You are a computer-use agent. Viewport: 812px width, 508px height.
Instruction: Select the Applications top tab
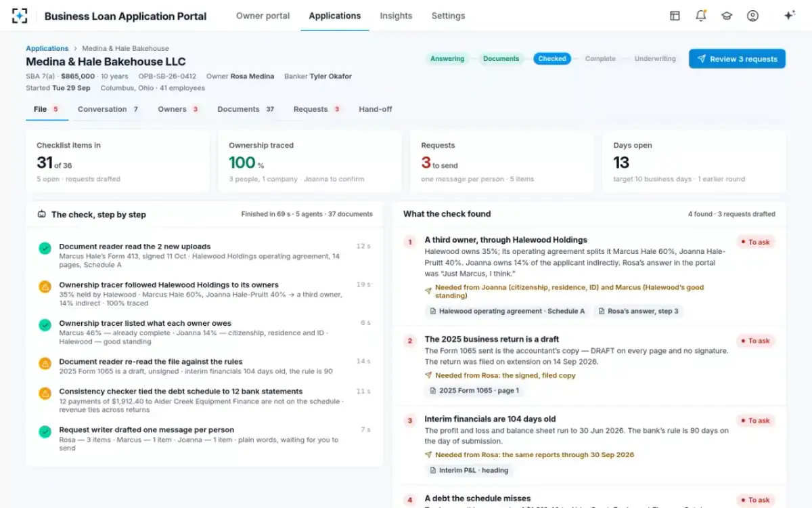click(335, 16)
